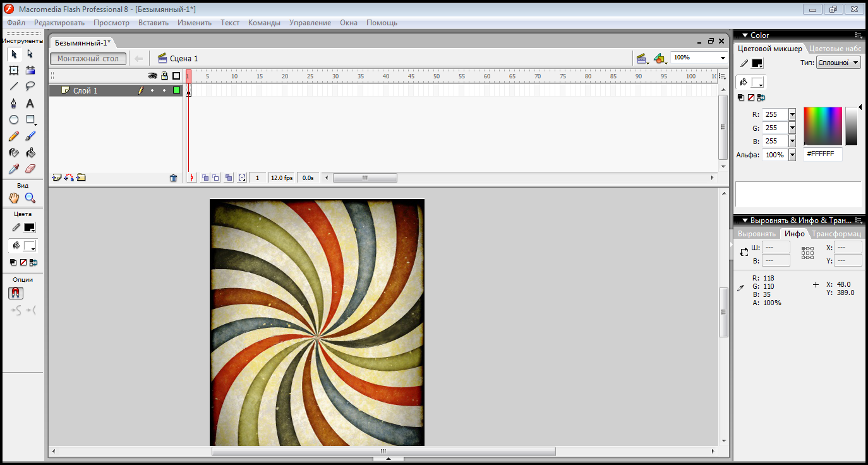Switch to Трансформация tab
The image size is (868, 465).
[x=836, y=234]
